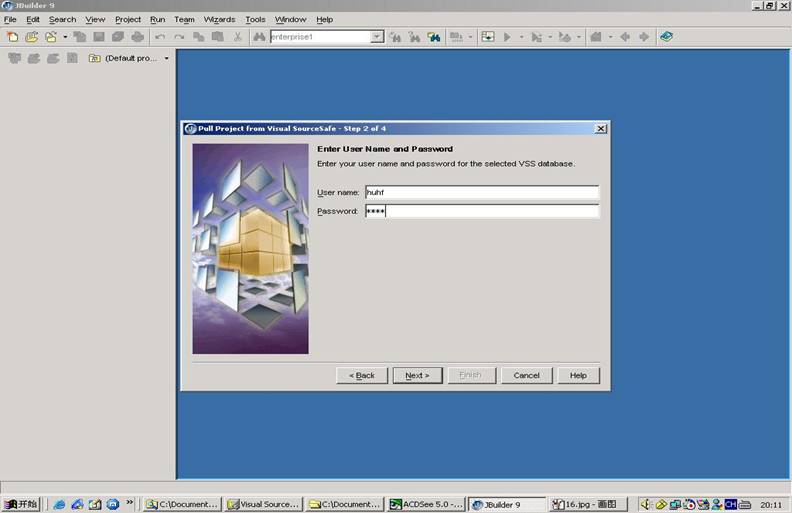Click the Open file toolbar icon
This screenshot has height=513, width=792.
pos(31,37)
